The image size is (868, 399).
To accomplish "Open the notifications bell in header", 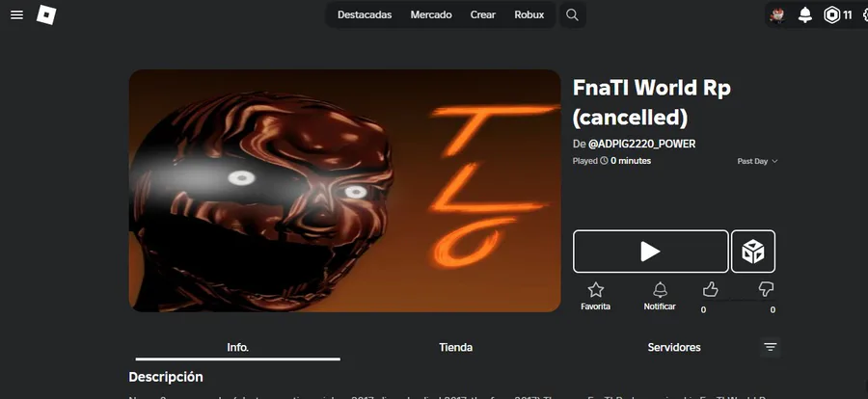I will click(805, 15).
